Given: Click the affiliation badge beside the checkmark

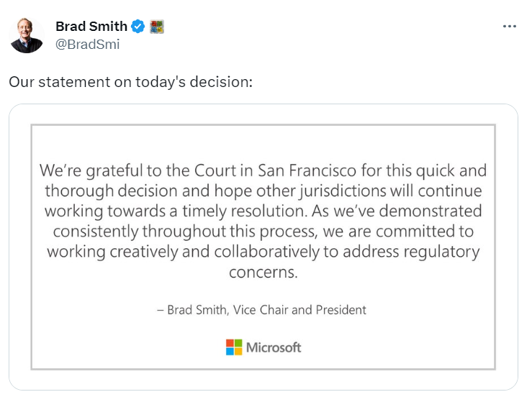Looking at the screenshot, I should pos(157,27).
